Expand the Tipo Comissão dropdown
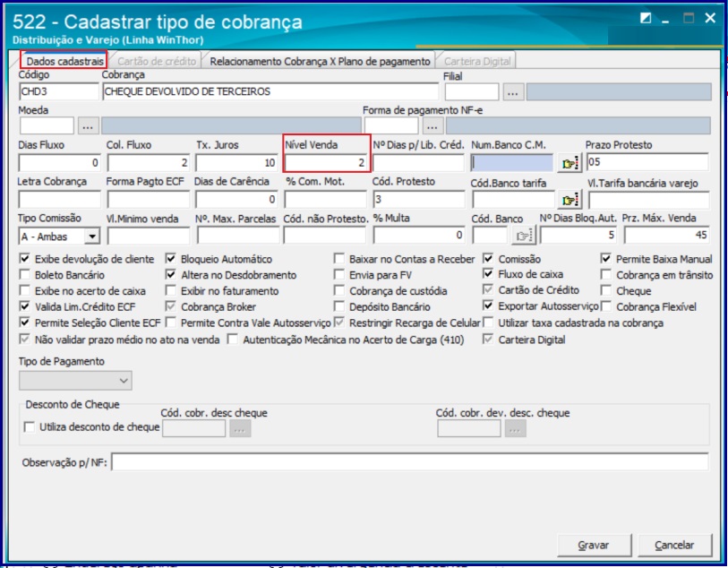Screen dimensions: 728x568 [92, 237]
